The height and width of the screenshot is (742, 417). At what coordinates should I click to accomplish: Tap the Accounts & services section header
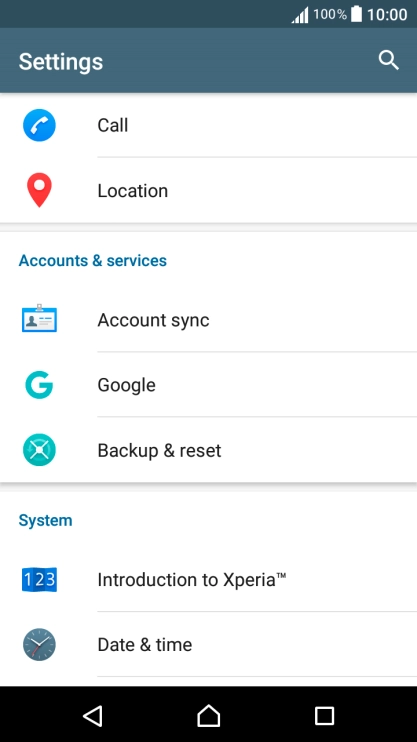(93, 260)
